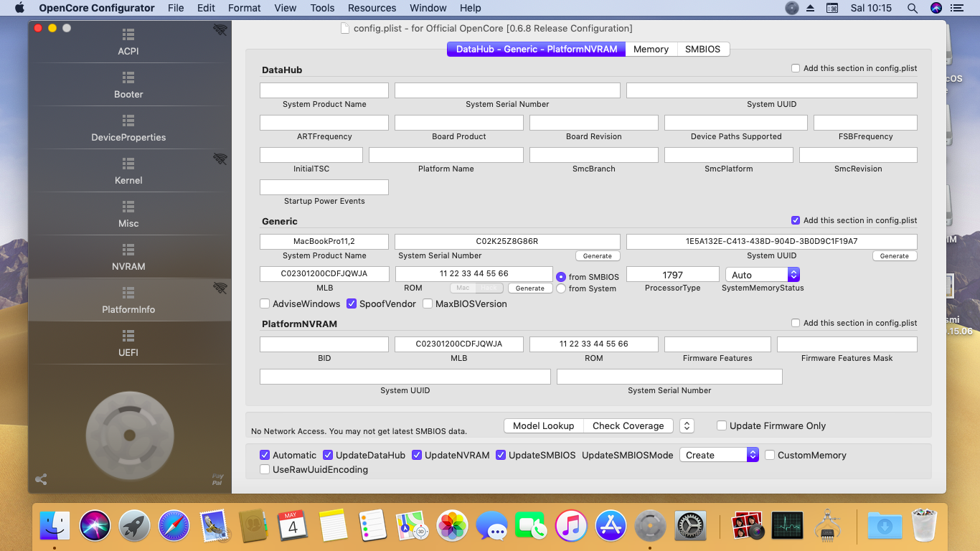Click the Check Coverage button

(x=628, y=425)
